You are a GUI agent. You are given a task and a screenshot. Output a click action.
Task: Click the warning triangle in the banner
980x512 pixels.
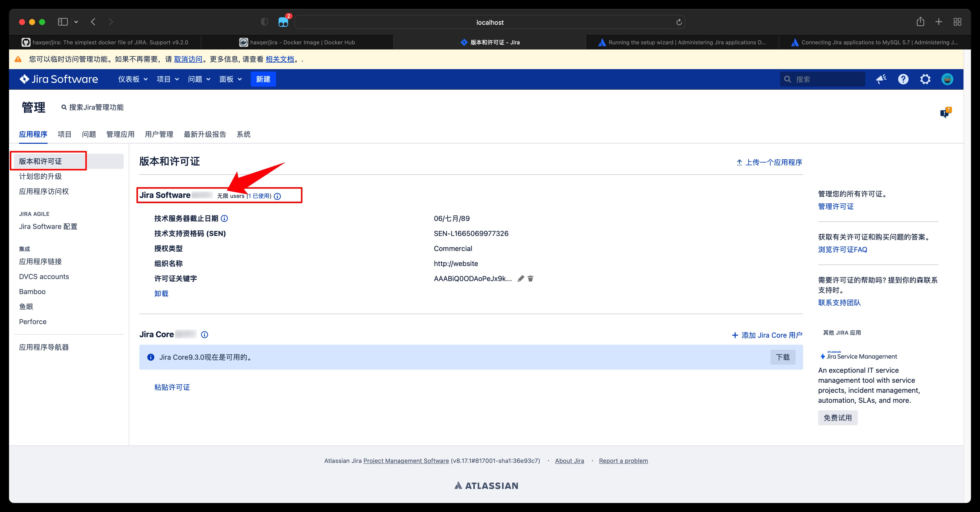point(18,59)
